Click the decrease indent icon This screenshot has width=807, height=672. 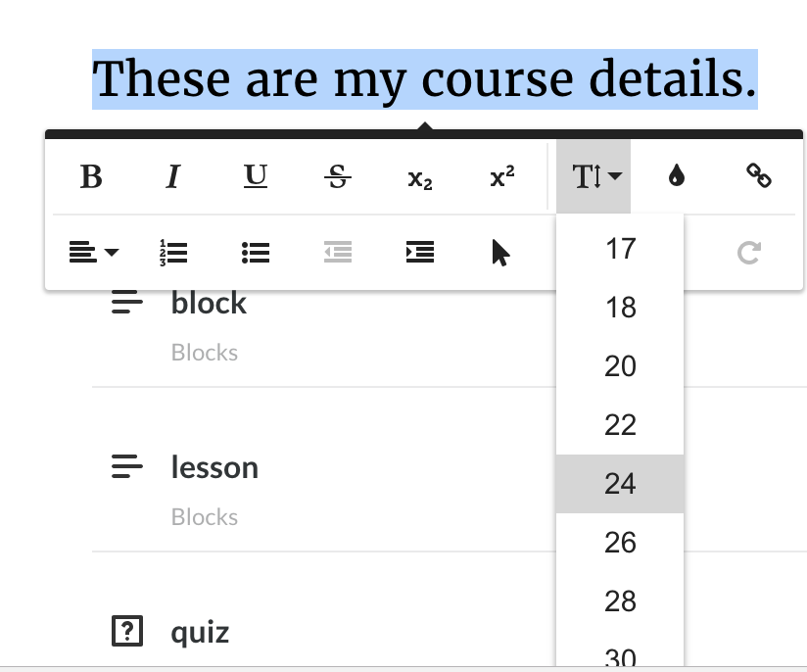338,253
